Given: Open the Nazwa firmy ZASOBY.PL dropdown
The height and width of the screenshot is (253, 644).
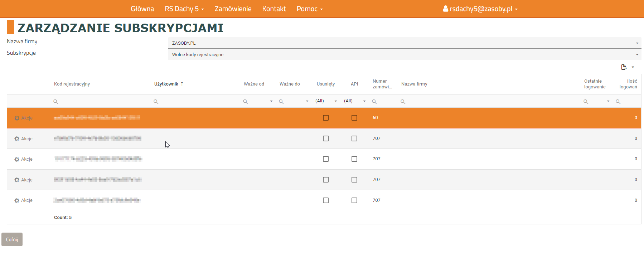Looking at the screenshot, I should (x=405, y=43).
